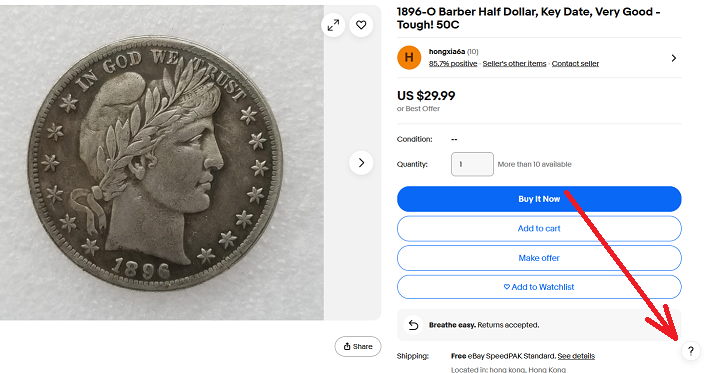Click the Share button under the image
The image size is (707, 373).
[358, 346]
